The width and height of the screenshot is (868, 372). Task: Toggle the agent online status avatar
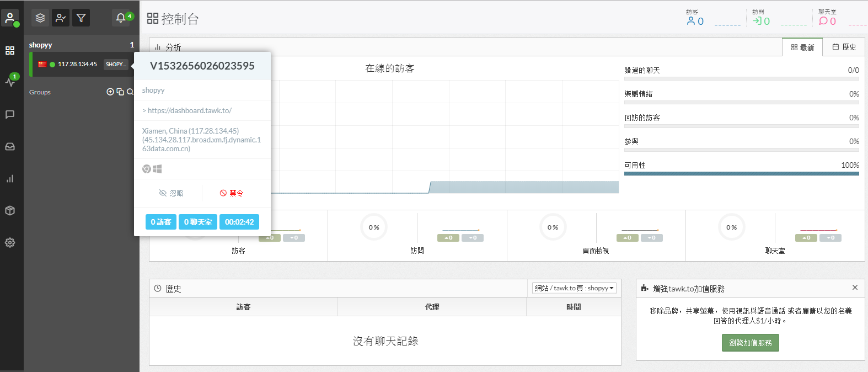10,18
